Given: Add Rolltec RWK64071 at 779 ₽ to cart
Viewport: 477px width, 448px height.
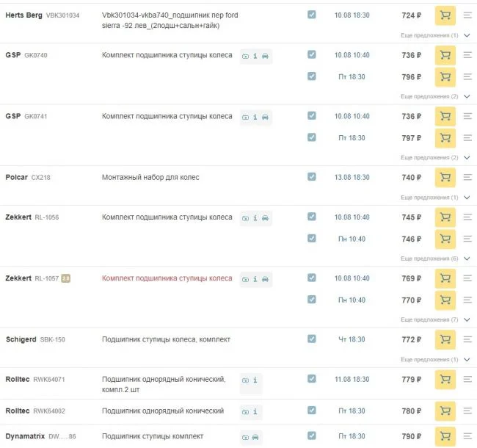Looking at the screenshot, I should coord(445,379).
